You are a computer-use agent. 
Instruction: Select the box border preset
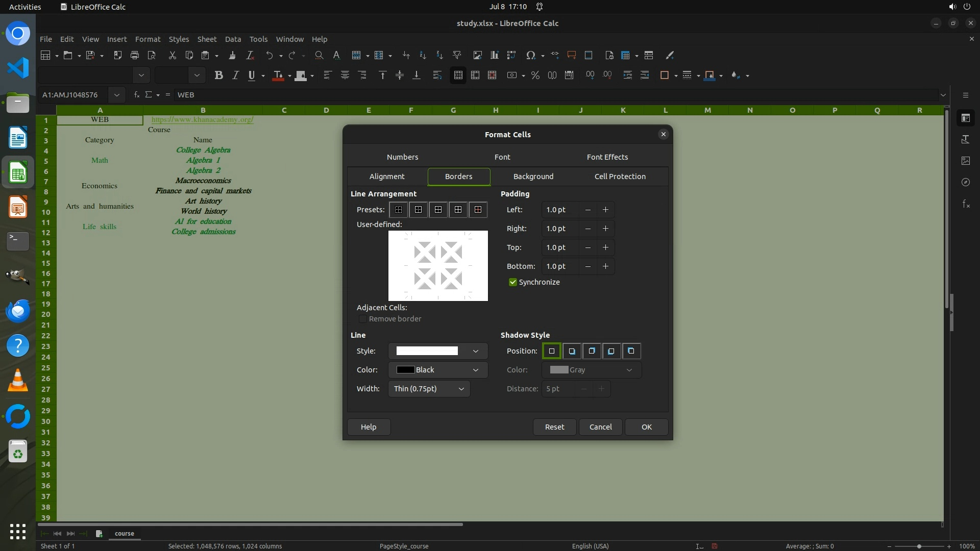tap(418, 210)
